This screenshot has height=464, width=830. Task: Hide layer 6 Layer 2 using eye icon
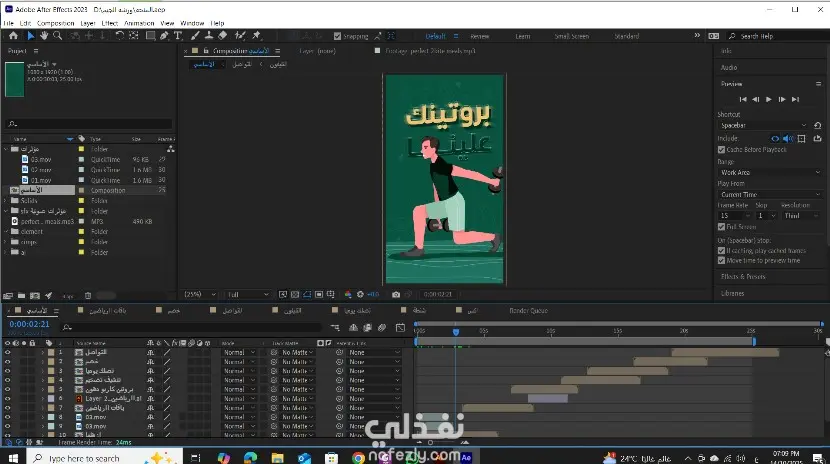tap(7, 398)
